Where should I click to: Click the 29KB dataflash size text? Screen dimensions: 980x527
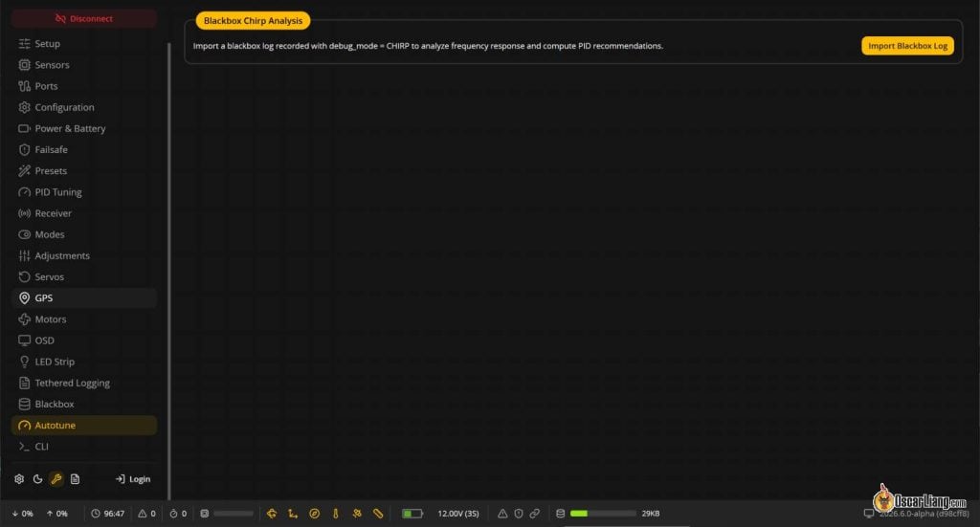(x=651, y=514)
